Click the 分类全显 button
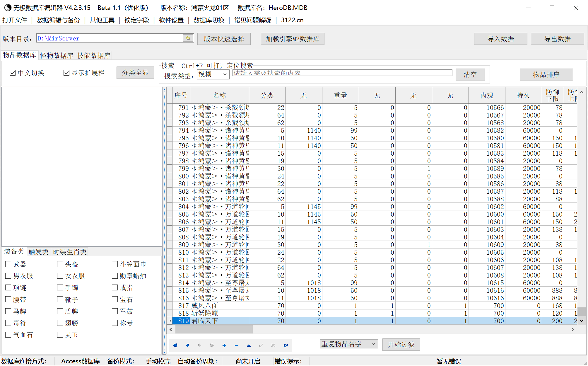 (x=135, y=72)
